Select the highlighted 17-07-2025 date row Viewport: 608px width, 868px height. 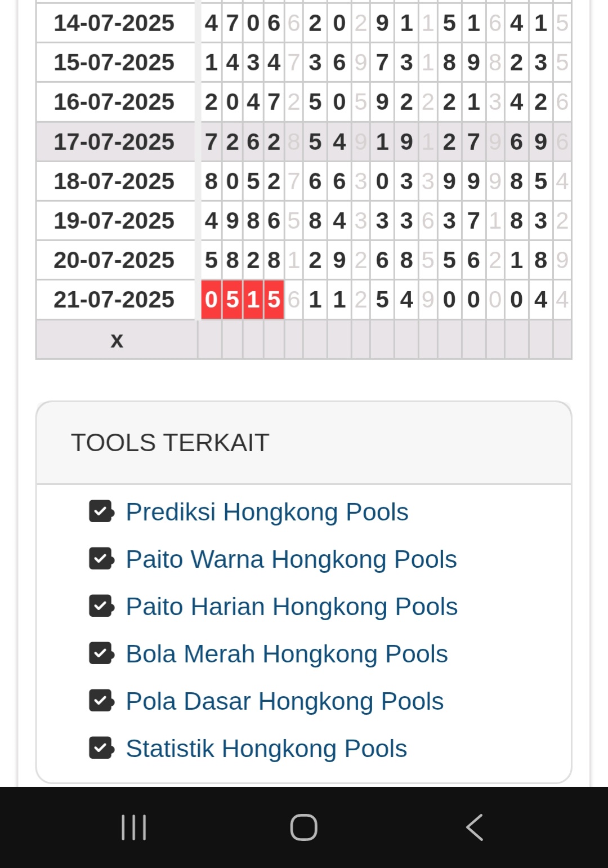(114, 142)
